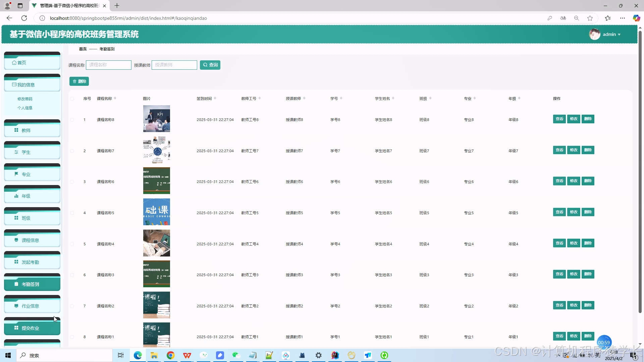The height and width of the screenshot is (362, 644).
Task: Open WeChat from the taskbar
Action: click(236, 355)
